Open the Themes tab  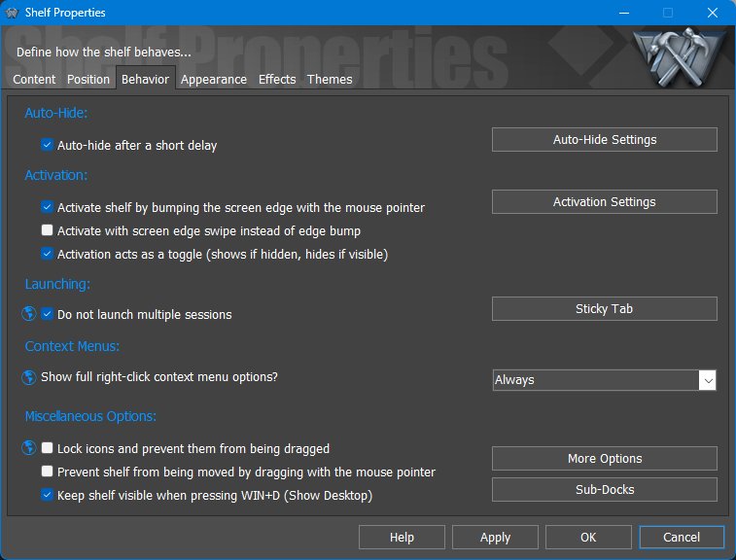point(330,80)
